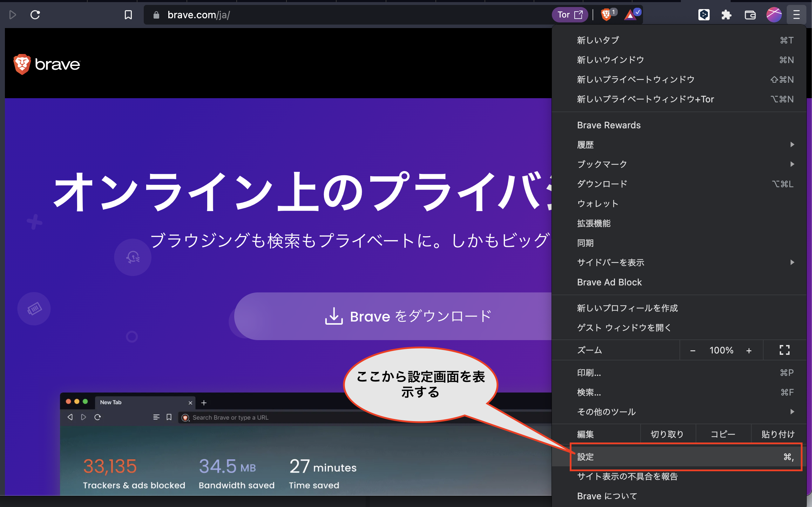The width and height of the screenshot is (812, 507).
Task: Open ウォレット menu entry
Action: click(x=679, y=204)
